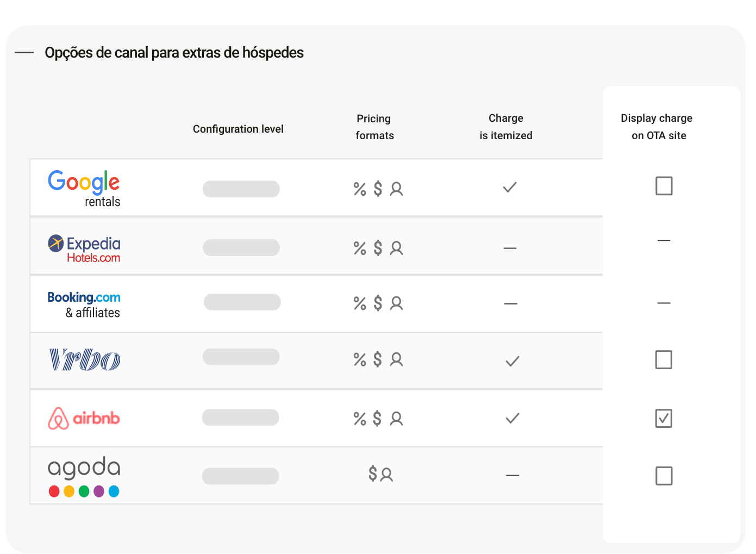Click the Vrbo logo

click(85, 360)
